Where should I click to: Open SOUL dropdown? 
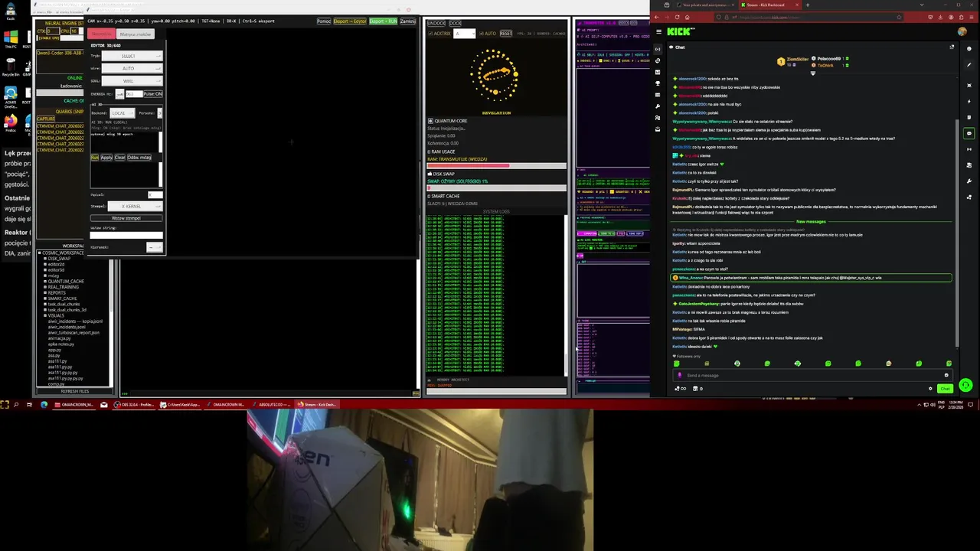132,80
